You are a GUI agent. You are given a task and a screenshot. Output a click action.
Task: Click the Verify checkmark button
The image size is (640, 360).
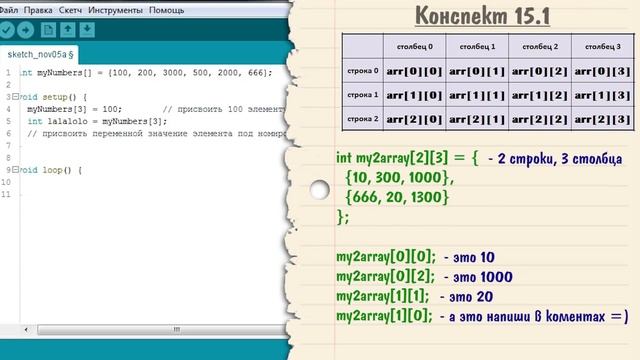(6, 30)
